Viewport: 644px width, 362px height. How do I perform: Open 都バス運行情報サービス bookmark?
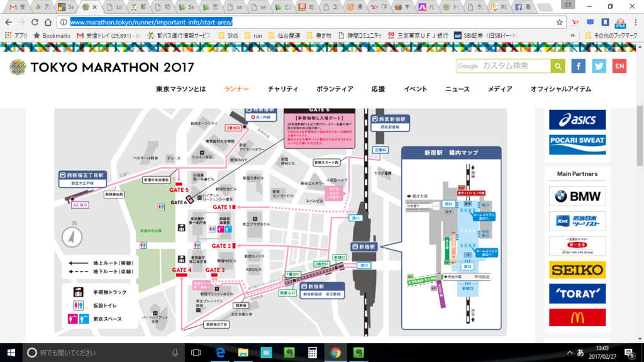(179, 36)
